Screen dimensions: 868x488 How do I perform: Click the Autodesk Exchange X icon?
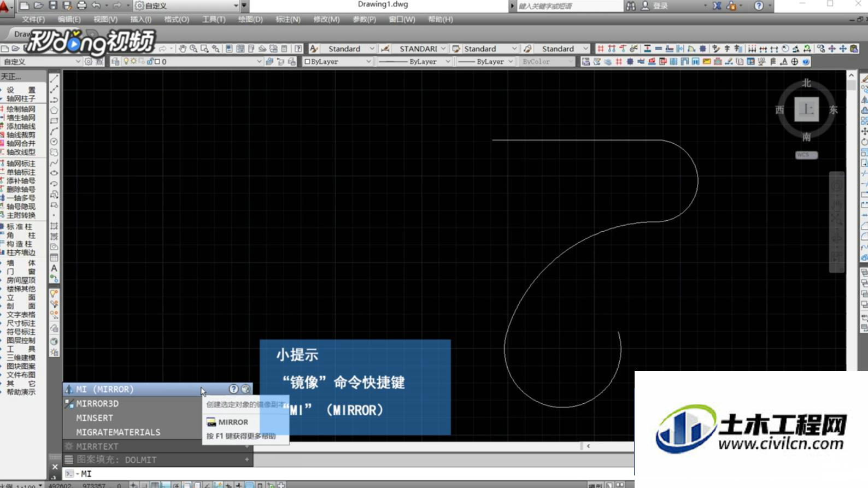(717, 5)
